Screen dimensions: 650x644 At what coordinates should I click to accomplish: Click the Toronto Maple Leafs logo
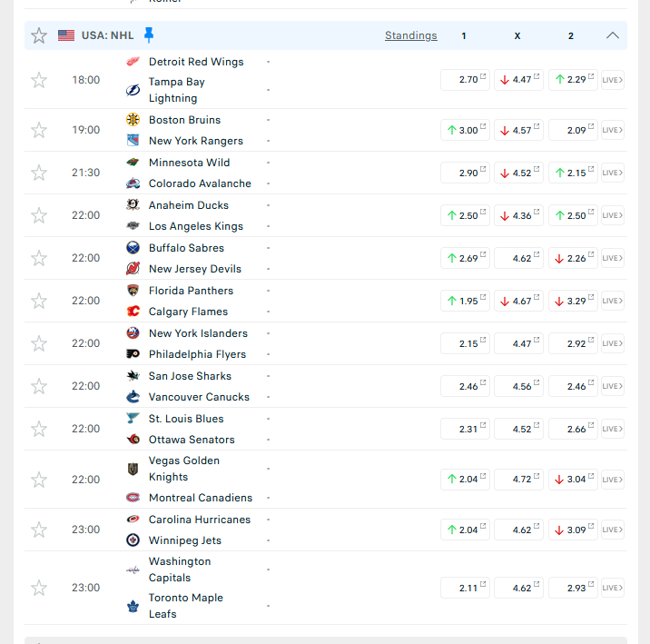[x=133, y=606]
